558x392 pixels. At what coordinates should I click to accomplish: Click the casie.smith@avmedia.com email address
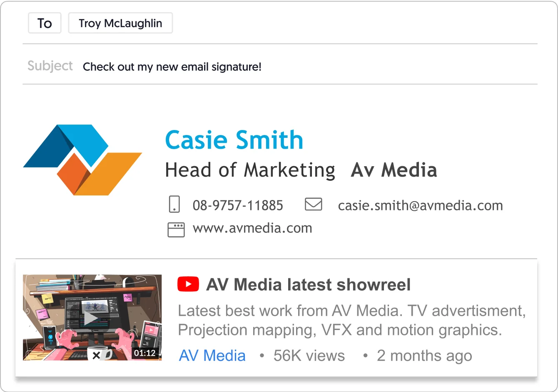pyautogui.click(x=420, y=205)
